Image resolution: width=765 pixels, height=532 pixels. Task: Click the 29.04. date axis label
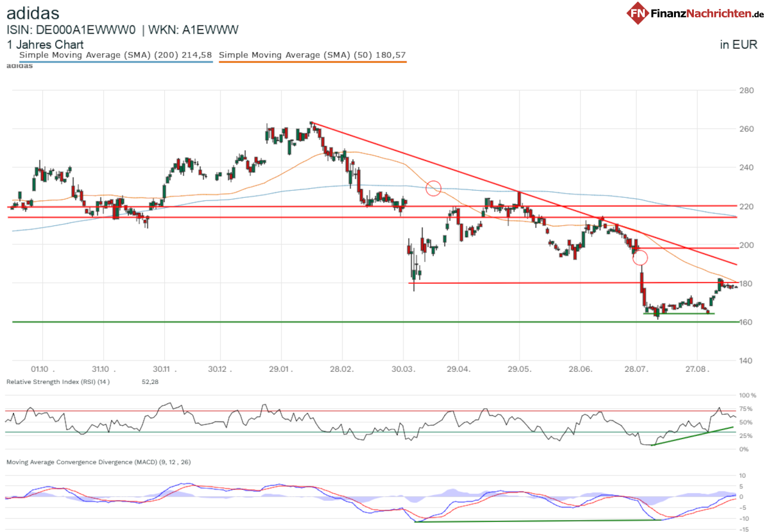(x=458, y=370)
